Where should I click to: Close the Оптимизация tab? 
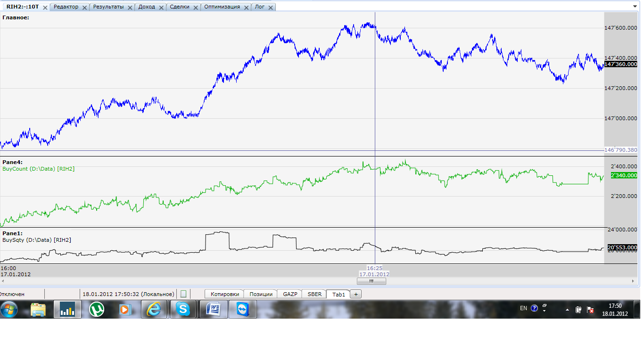point(246,8)
